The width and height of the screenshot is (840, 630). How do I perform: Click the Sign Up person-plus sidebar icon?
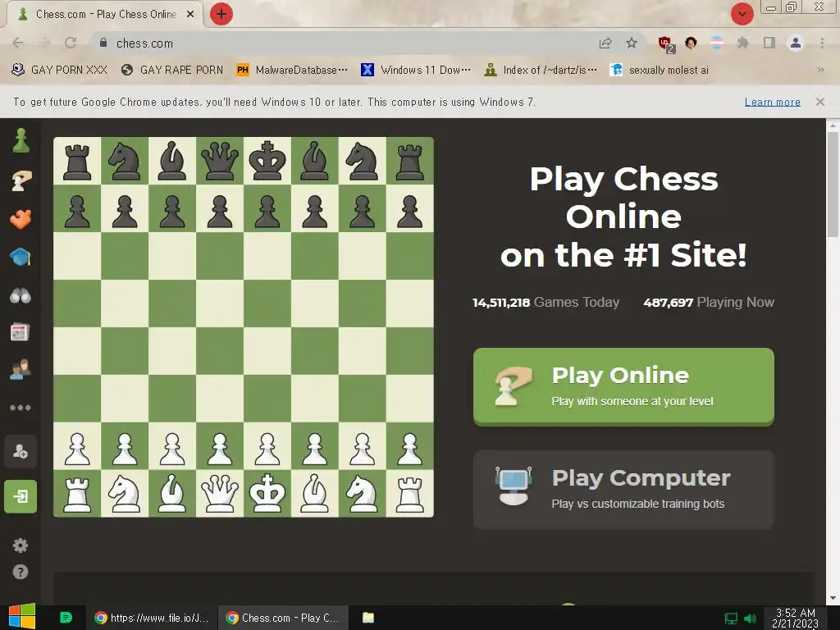point(21,451)
